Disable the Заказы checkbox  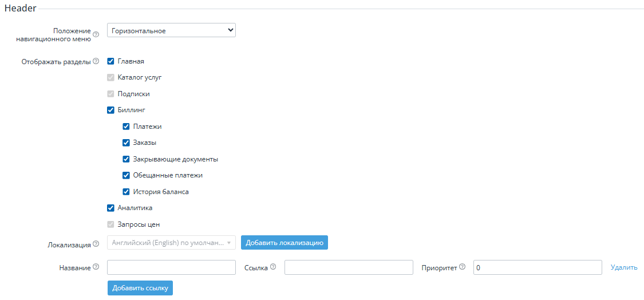click(126, 143)
